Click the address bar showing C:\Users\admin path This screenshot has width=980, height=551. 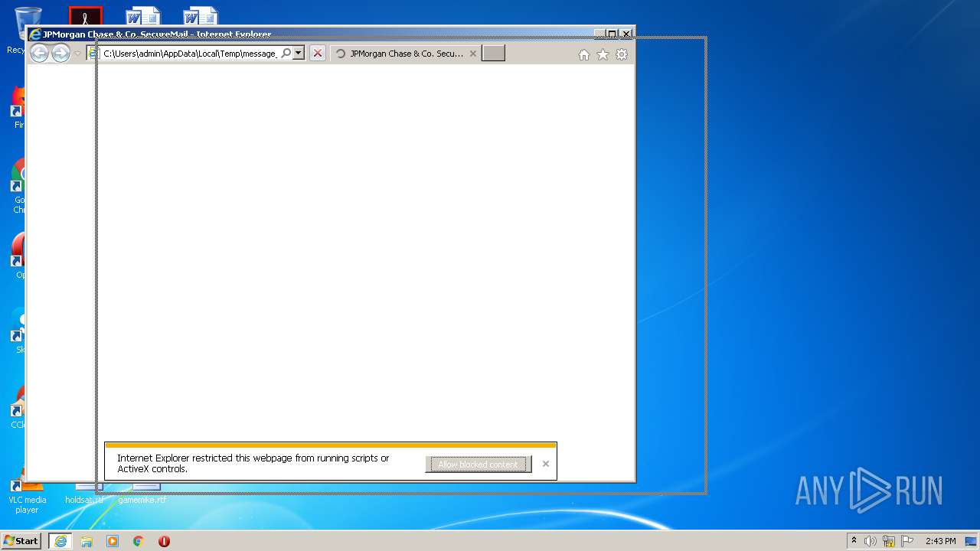click(190, 54)
